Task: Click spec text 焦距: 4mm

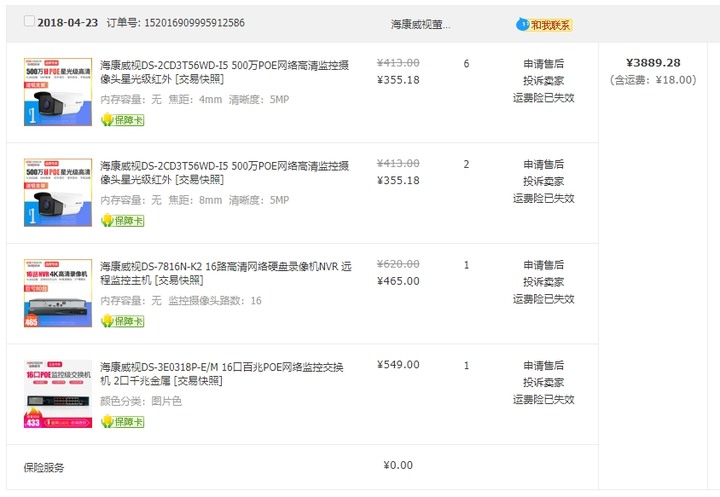Action: [x=195, y=100]
